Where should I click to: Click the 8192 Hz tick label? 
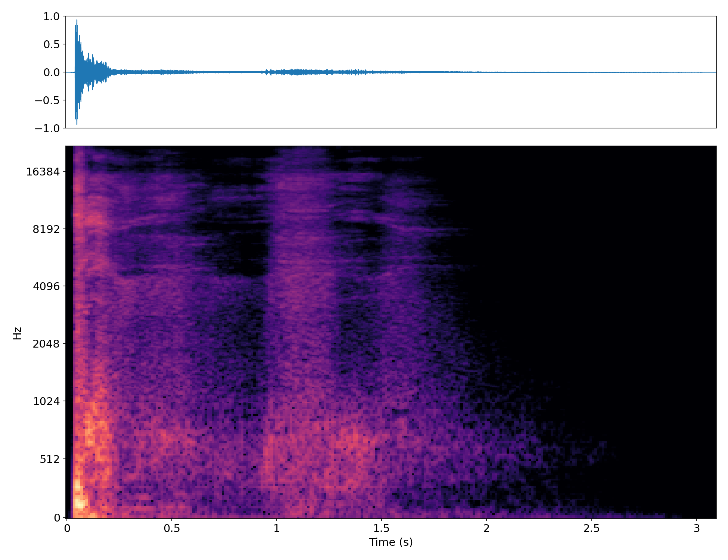click(46, 229)
